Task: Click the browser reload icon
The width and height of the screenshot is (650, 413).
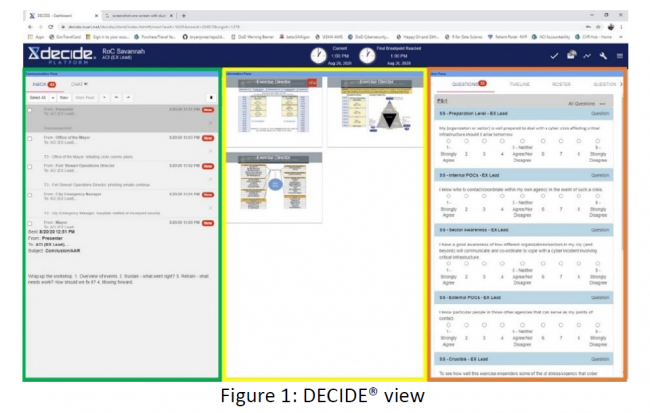Action: [51, 27]
